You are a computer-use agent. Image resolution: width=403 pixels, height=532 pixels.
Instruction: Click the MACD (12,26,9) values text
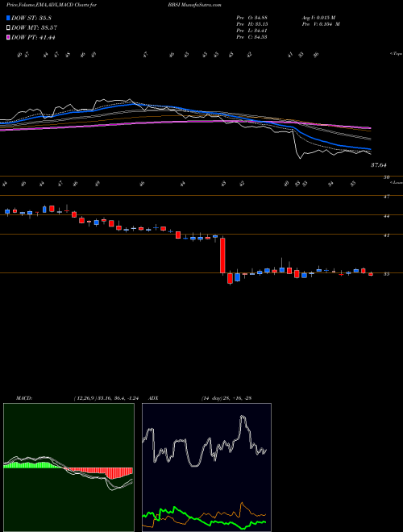[x=106, y=397]
